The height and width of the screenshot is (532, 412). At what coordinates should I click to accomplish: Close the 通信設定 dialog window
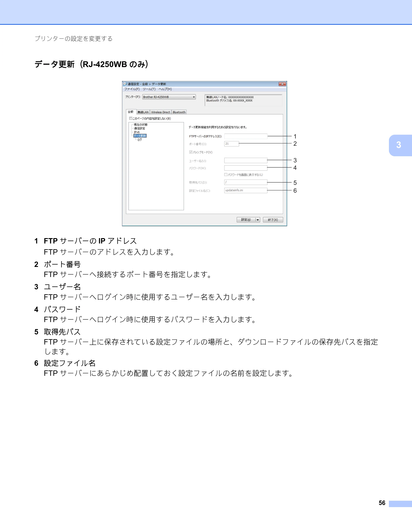click(x=282, y=84)
